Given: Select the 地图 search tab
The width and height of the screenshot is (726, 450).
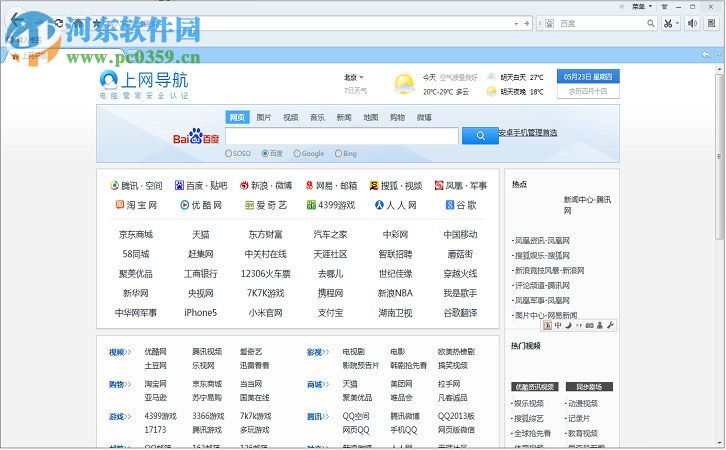Looking at the screenshot, I should click(370, 118).
